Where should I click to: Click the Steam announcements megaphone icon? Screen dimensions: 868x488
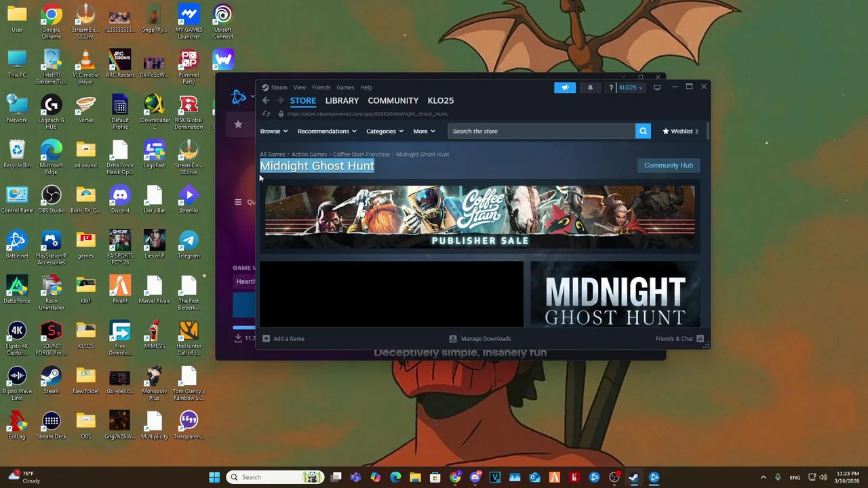[565, 87]
